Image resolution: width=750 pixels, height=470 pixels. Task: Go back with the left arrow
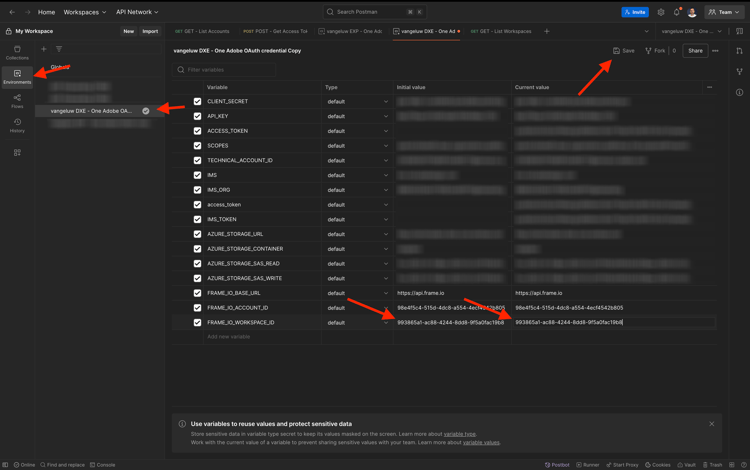coord(12,12)
